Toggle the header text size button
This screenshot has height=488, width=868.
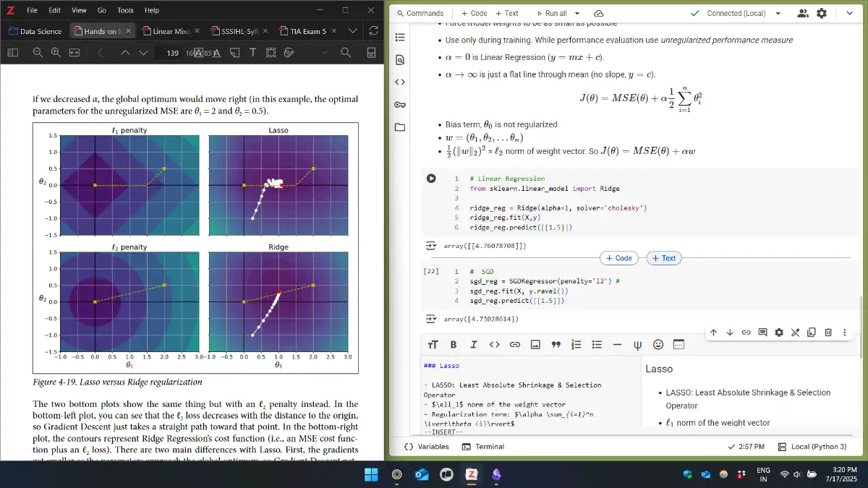(x=433, y=345)
